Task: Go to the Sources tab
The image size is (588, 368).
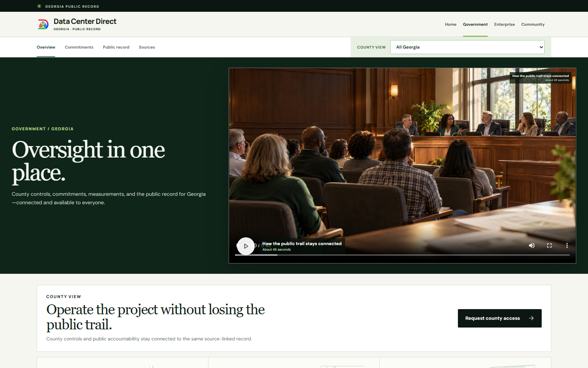Action: [147, 47]
